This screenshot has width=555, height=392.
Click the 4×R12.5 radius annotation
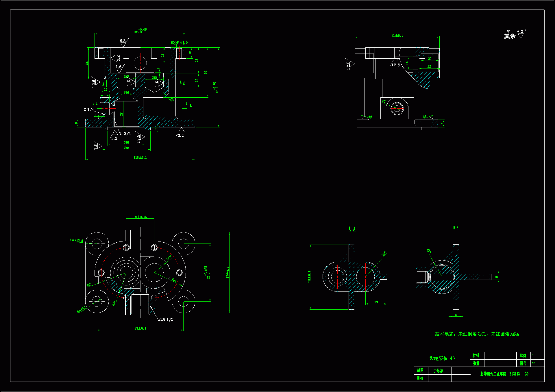point(76,240)
